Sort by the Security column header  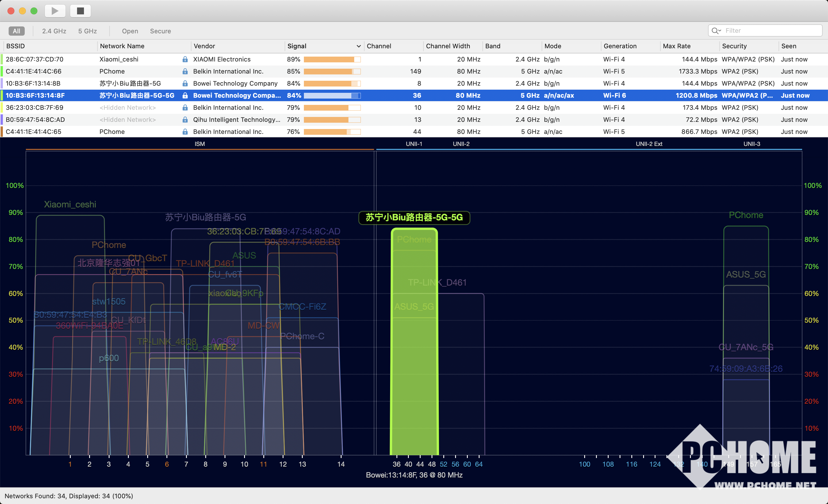pos(749,46)
